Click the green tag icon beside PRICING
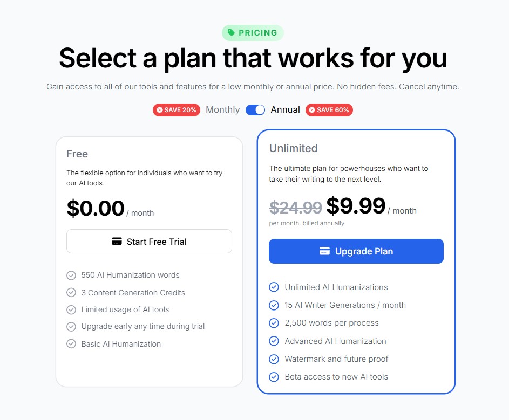 tap(232, 33)
